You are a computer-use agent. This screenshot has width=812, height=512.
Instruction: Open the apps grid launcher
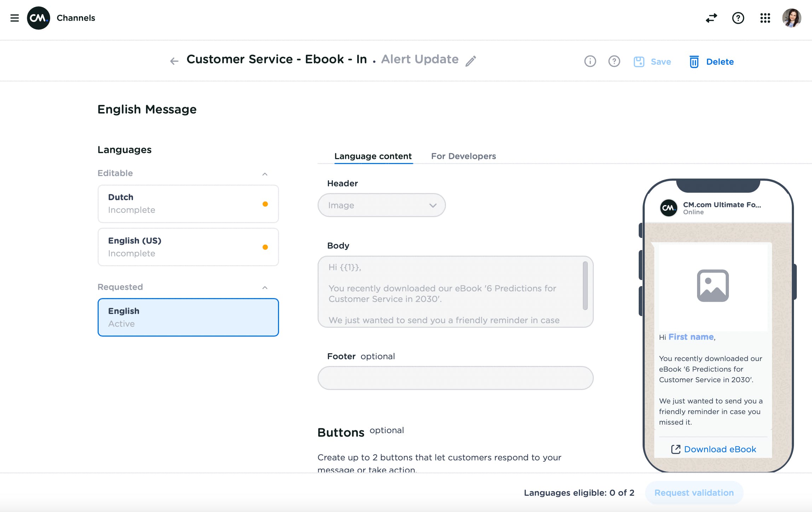pos(765,18)
